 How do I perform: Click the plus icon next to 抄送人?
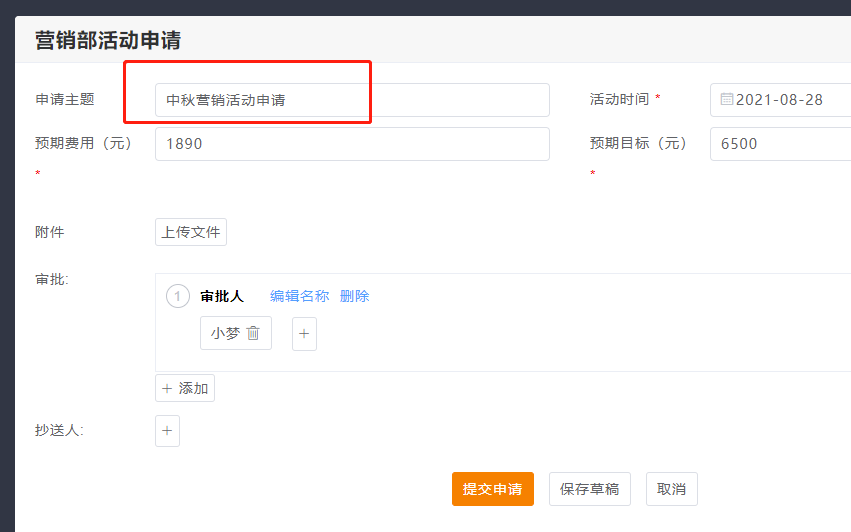(167, 431)
